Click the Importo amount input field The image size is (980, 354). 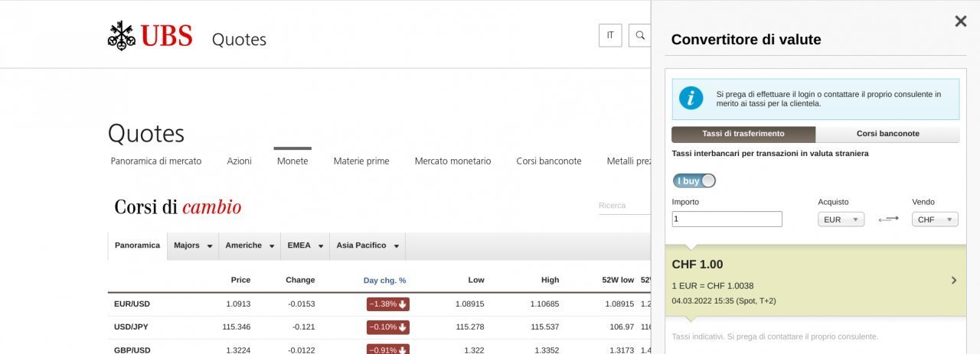coord(727,219)
